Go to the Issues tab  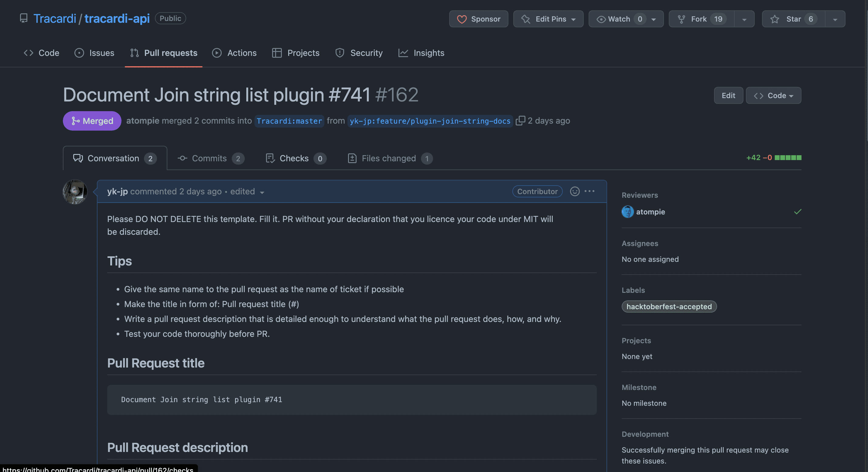point(94,53)
